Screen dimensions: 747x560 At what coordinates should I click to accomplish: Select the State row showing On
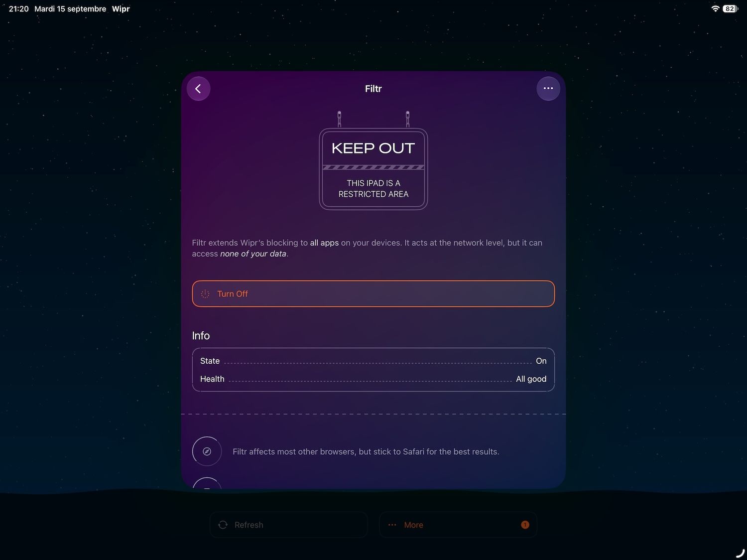(373, 361)
